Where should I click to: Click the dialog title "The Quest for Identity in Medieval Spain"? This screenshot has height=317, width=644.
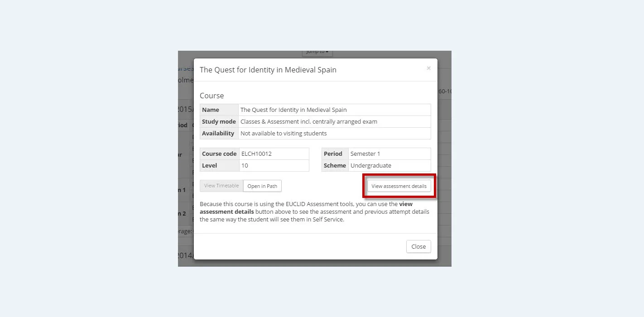[x=268, y=70]
